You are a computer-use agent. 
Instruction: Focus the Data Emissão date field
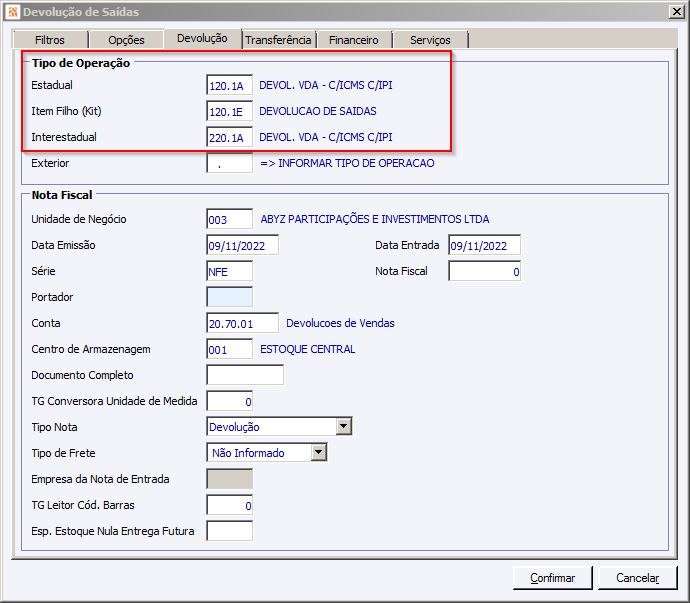click(242, 245)
